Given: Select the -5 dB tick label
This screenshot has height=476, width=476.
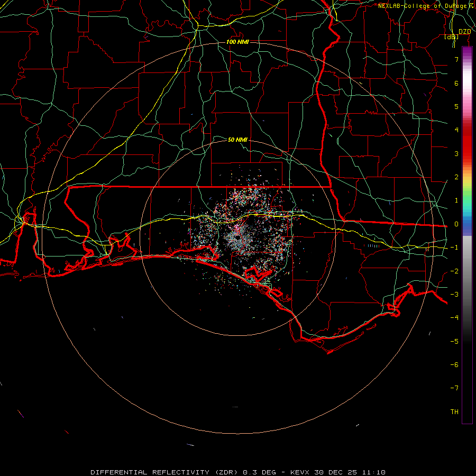Looking at the screenshot, I should [x=454, y=342].
